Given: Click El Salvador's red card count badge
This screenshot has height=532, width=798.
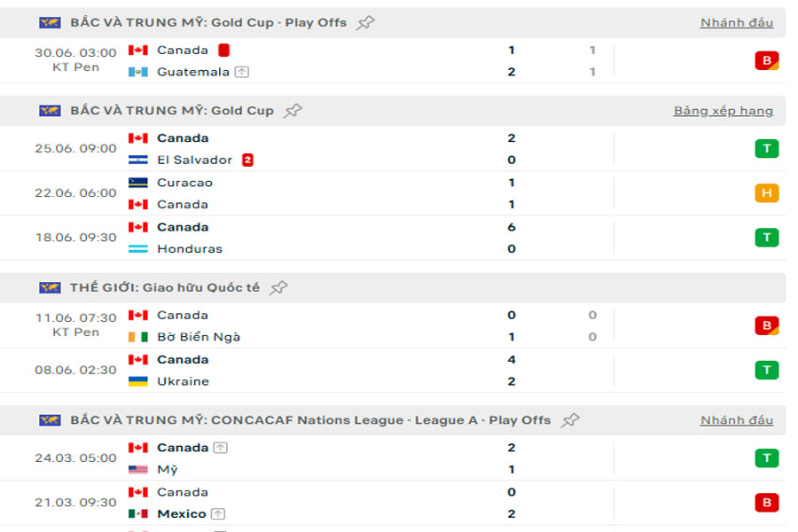Looking at the screenshot, I should coord(248,160).
